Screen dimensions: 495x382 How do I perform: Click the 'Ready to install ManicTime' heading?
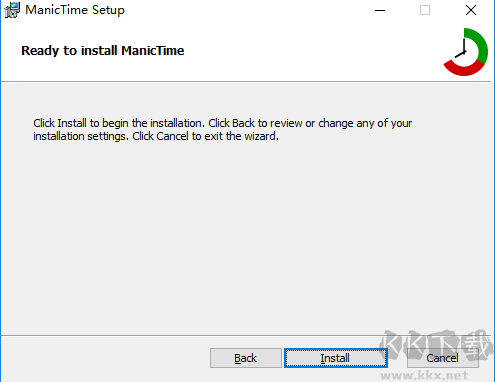[103, 51]
